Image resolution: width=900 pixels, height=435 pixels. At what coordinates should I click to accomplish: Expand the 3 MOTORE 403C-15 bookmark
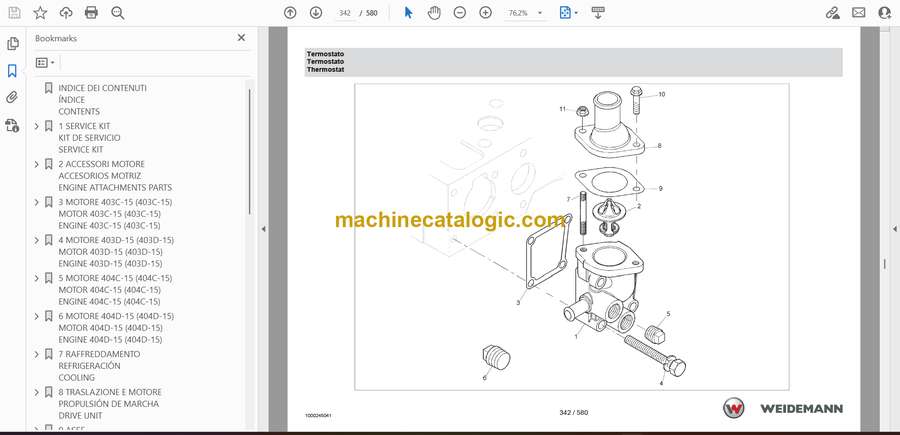point(37,202)
